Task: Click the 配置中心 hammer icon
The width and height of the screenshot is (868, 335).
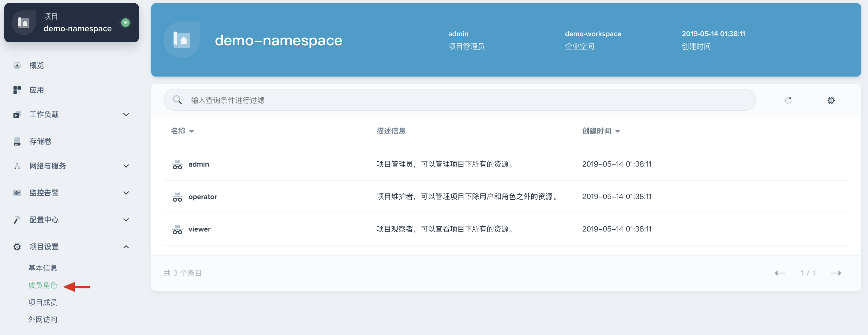Action: click(17, 220)
